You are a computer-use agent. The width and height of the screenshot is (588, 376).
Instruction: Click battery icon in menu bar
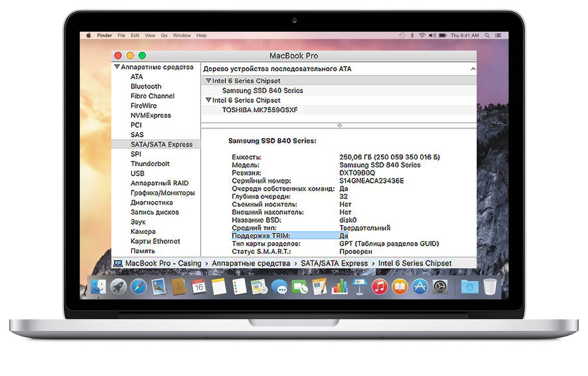coord(443,35)
